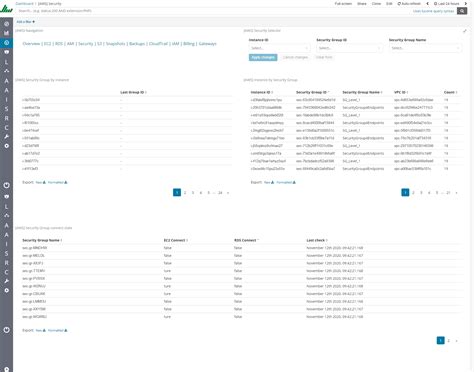
Task: Open Share menu in top bar
Action: (x=362, y=4)
